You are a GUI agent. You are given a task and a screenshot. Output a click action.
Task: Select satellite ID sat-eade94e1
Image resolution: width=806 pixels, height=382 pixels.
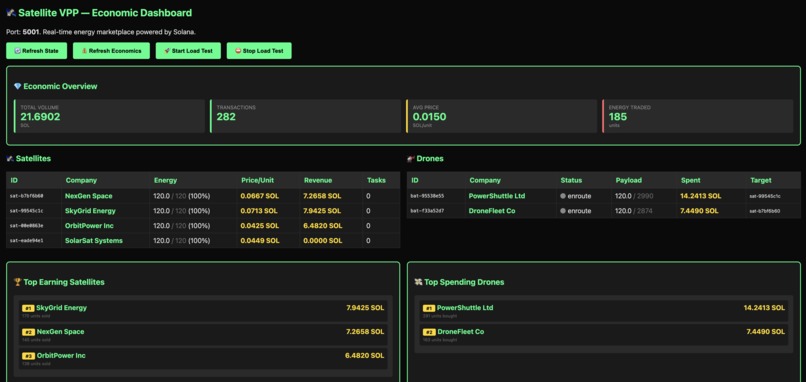[x=27, y=241]
